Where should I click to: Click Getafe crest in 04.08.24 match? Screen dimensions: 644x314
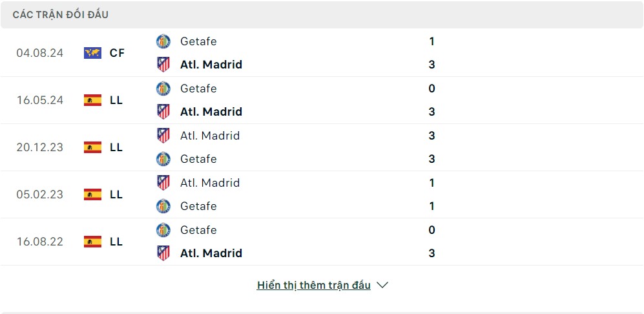[163, 41]
